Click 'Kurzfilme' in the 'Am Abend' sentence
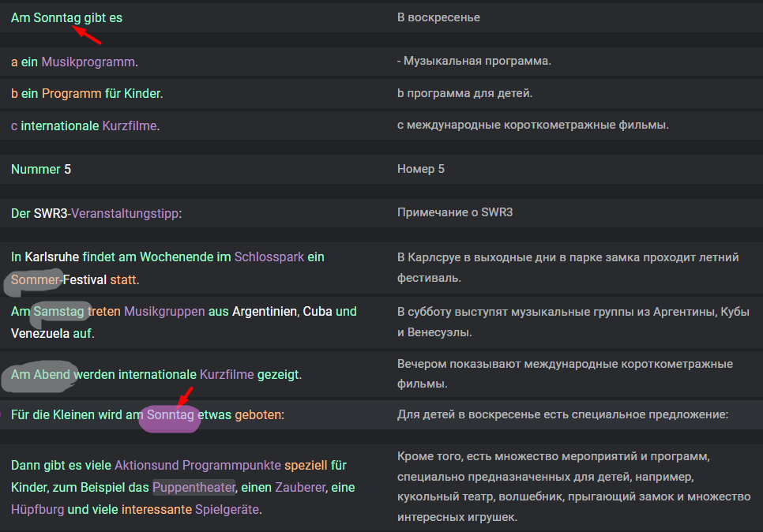 pos(227,374)
